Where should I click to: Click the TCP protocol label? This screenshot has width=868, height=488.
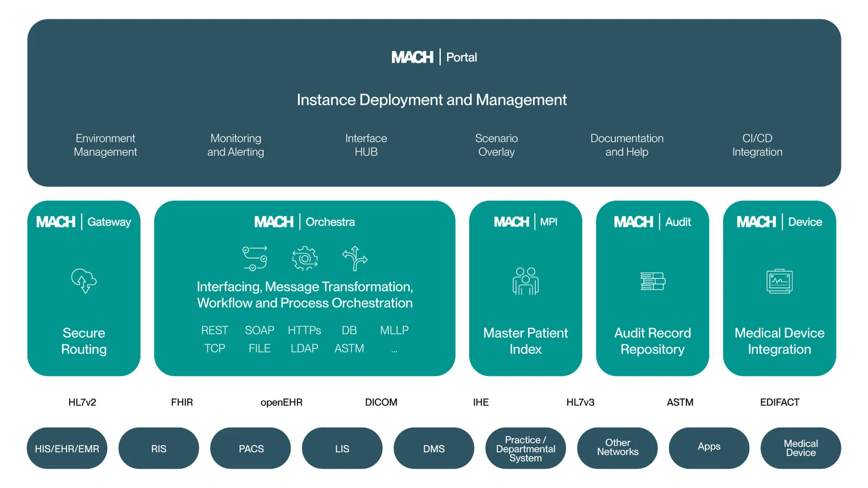coord(215,348)
